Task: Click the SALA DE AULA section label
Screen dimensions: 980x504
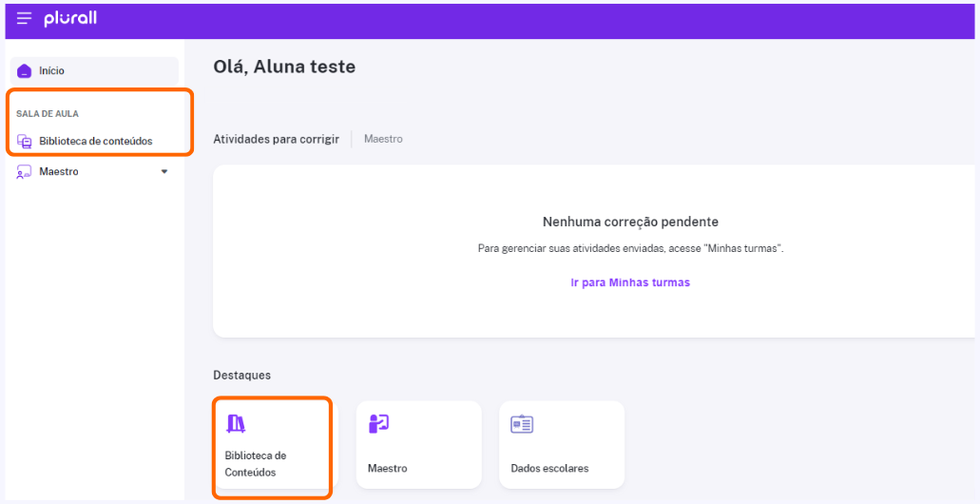Action: 48,114
